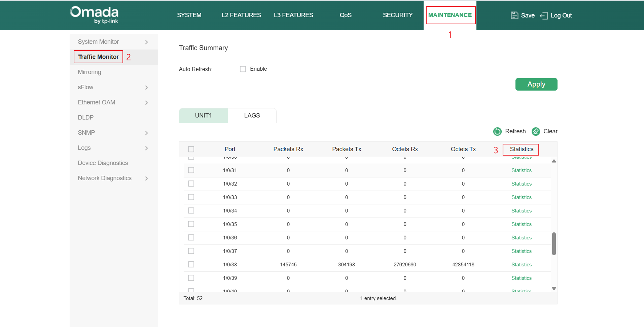The image size is (644, 331).
Task: Open the SYSTEM top menu
Action: tap(189, 15)
